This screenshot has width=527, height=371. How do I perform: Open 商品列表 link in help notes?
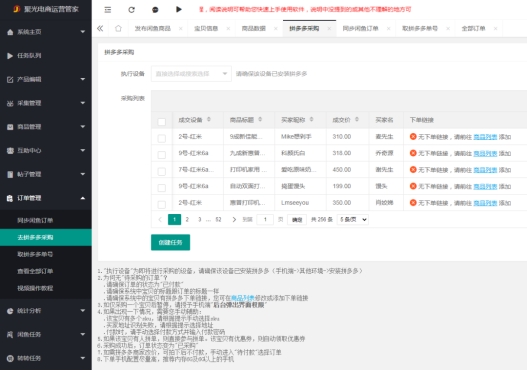pos(242,298)
